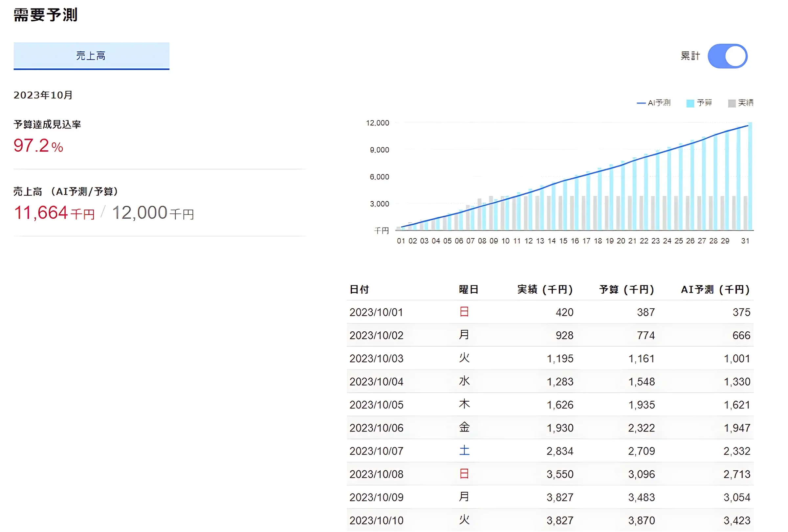Click the 2023/10/10 date cell
788x532 pixels.
pyautogui.click(x=376, y=520)
